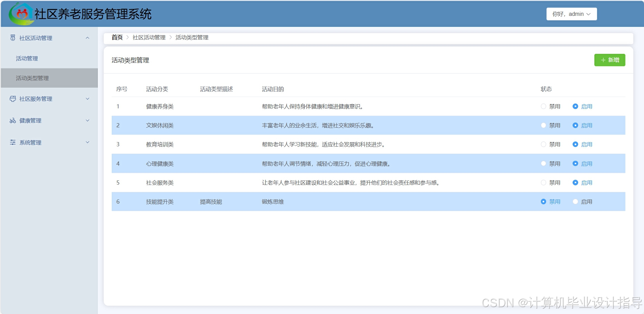Viewport: 644px width, 314px height.
Task: Click 社区活动管理 sidebar label
Action: (36, 38)
